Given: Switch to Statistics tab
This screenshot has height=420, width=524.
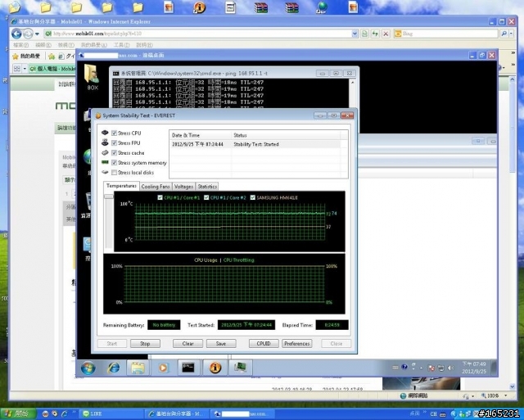Looking at the screenshot, I should point(207,187).
